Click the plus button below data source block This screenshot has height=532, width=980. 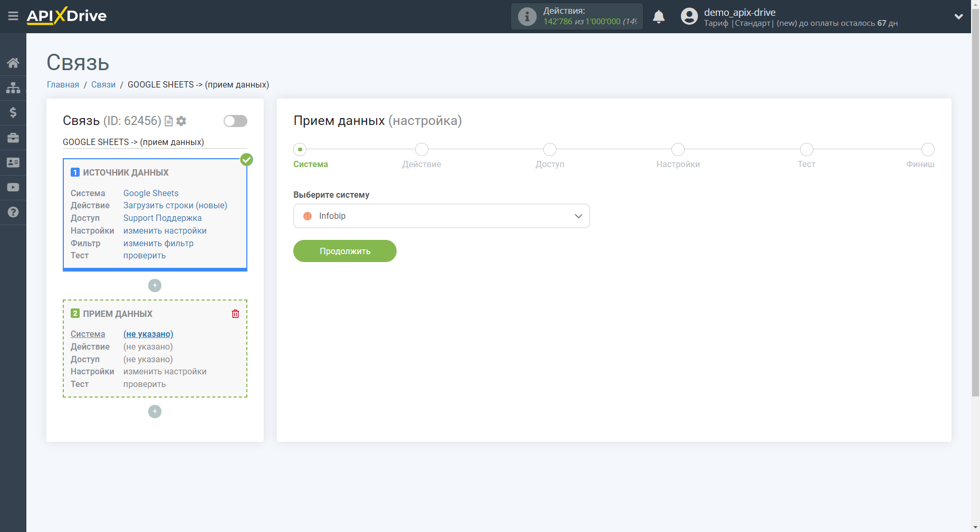click(x=155, y=285)
